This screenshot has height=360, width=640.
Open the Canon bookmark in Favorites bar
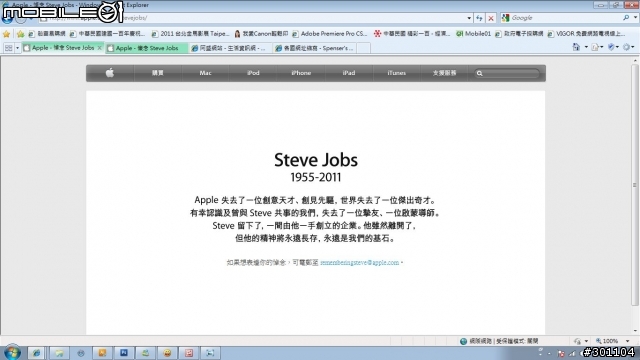pyautogui.click(x=261, y=34)
